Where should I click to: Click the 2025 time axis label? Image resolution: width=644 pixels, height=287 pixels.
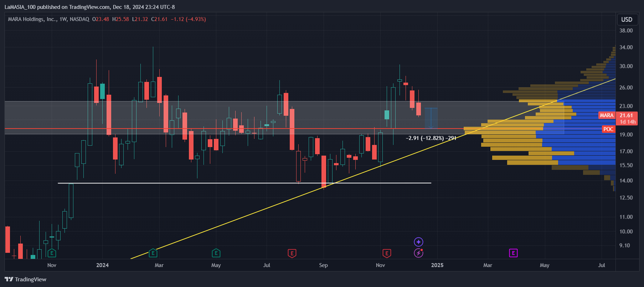[437, 265]
